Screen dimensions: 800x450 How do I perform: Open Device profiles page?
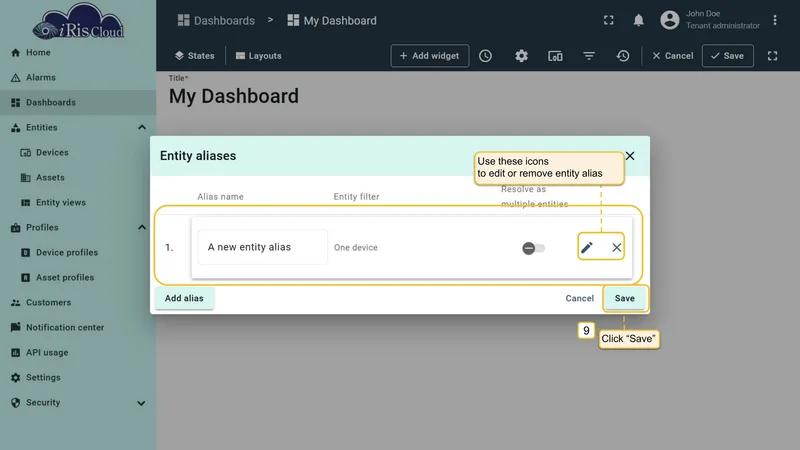(78, 253)
